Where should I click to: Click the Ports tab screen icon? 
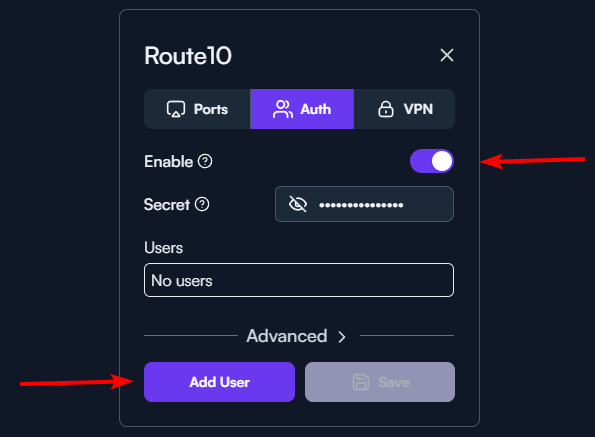[176, 109]
